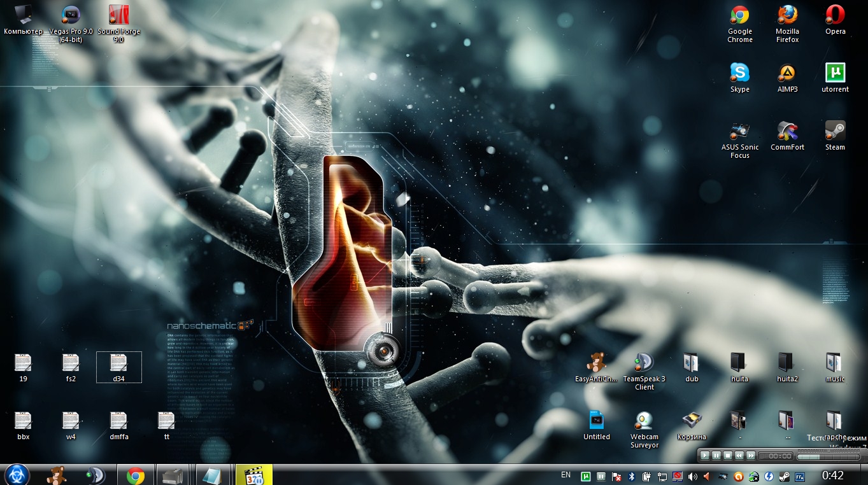The width and height of the screenshot is (868, 485).
Task: Launch TeamSpeak 3 Client desktop shortcut
Action: tap(644, 372)
